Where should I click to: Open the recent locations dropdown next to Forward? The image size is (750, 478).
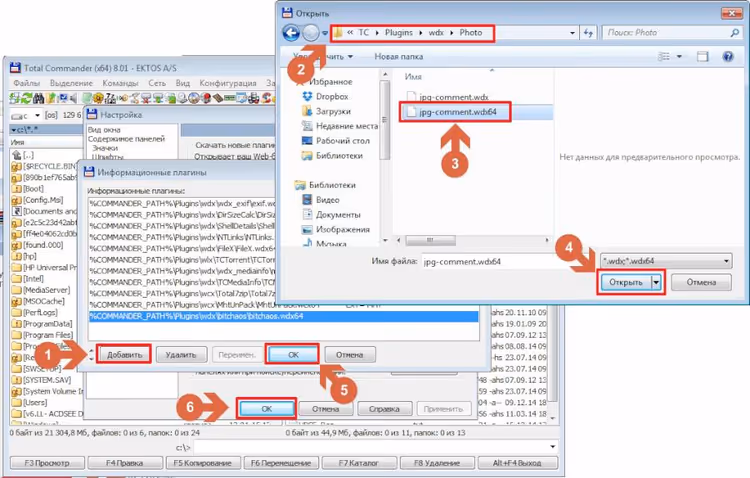pyautogui.click(x=325, y=33)
